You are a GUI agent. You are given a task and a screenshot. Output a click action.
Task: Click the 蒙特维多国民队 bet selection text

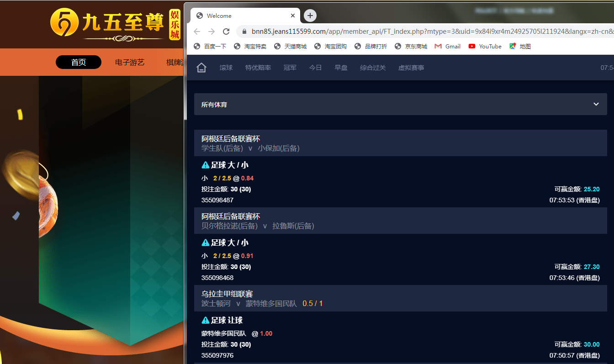click(x=224, y=333)
